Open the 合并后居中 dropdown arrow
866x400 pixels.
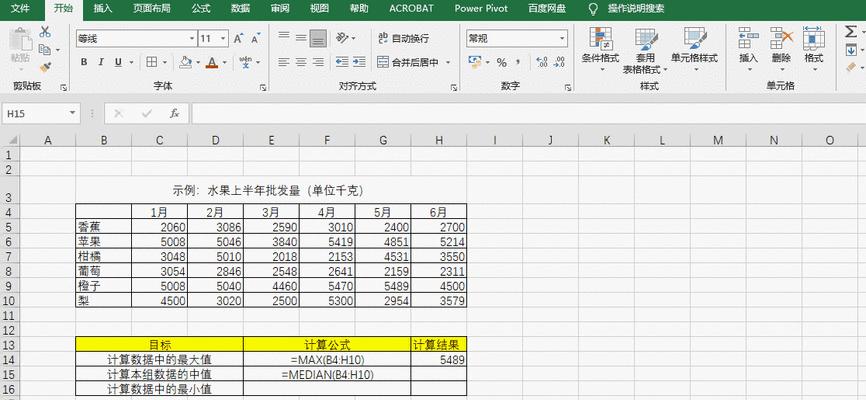(448, 62)
